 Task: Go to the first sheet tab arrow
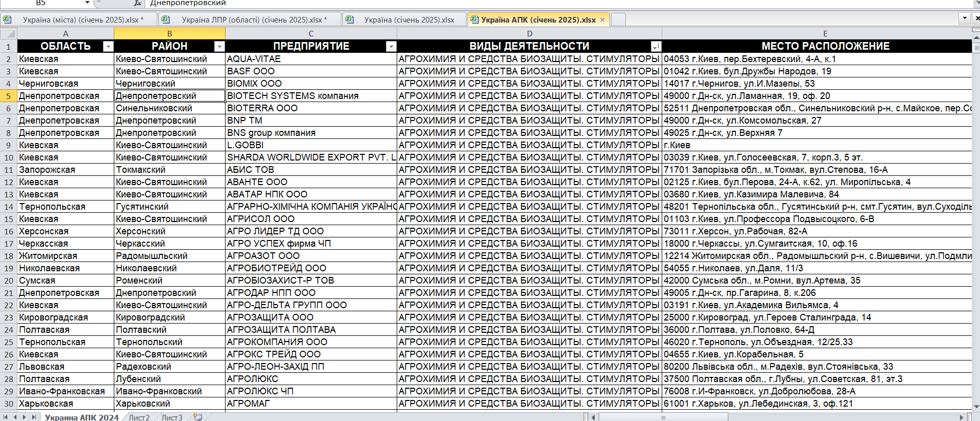[5, 417]
